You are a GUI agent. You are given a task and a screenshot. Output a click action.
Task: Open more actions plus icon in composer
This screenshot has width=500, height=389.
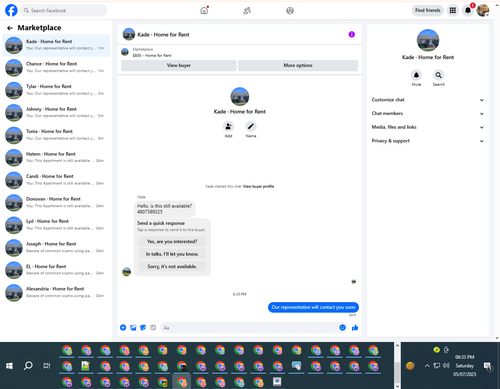(x=123, y=328)
